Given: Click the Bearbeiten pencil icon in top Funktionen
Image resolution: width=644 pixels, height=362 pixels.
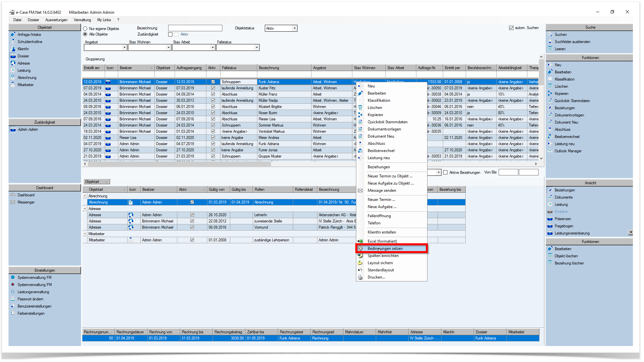Looking at the screenshot, I should click(550, 72).
